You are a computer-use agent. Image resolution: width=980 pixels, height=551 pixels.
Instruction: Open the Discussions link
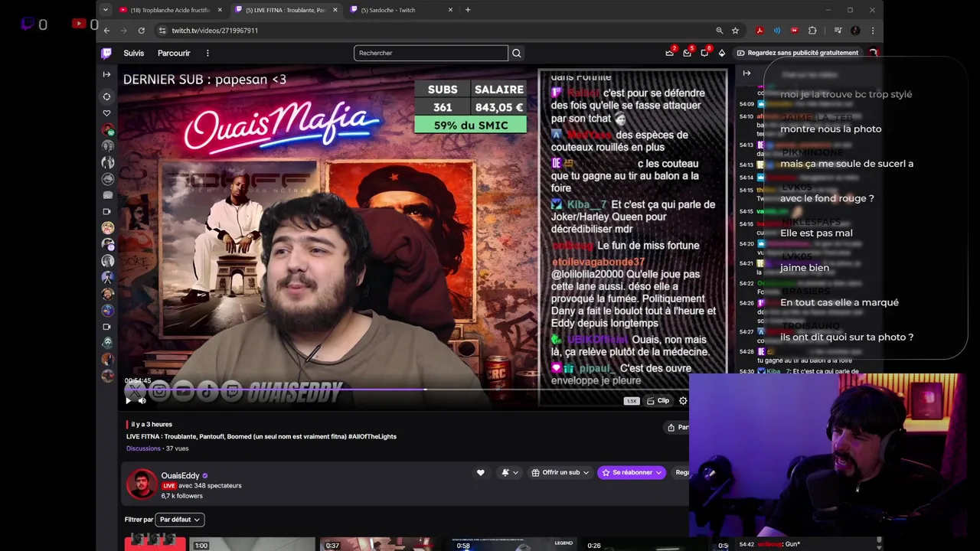[143, 448]
